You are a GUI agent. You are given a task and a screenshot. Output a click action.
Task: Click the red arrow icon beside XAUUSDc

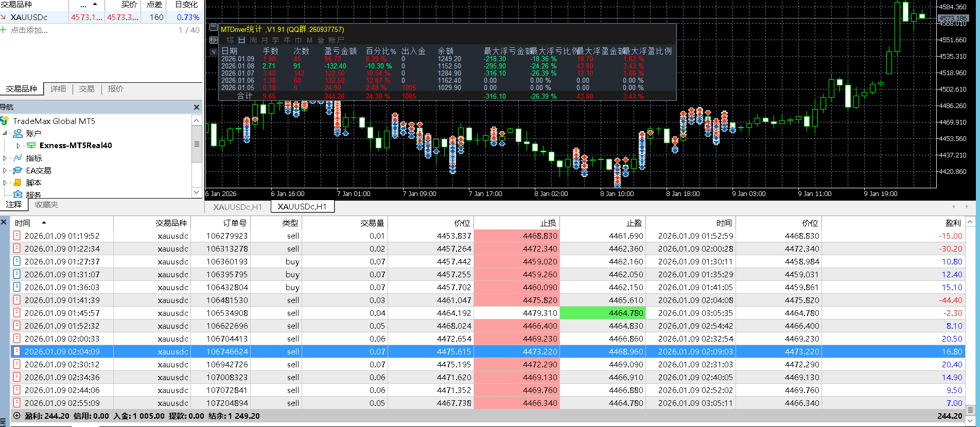click(x=3, y=17)
